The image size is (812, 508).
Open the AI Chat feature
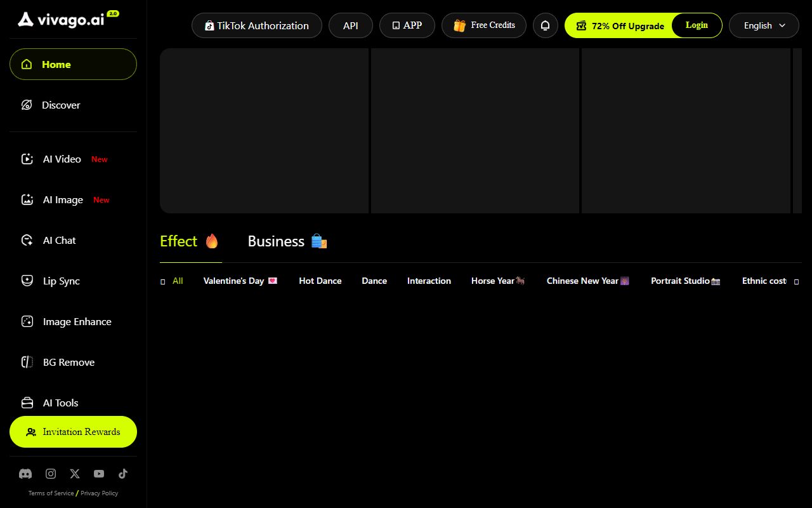(x=59, y=240)
